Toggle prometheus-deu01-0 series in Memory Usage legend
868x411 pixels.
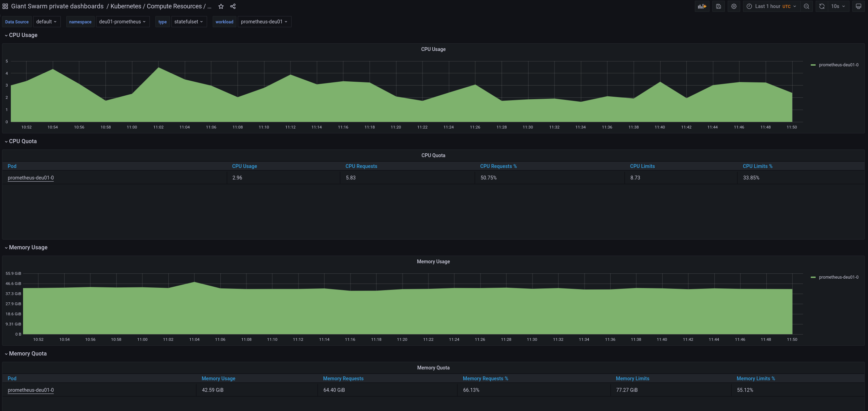click(838, 277)
